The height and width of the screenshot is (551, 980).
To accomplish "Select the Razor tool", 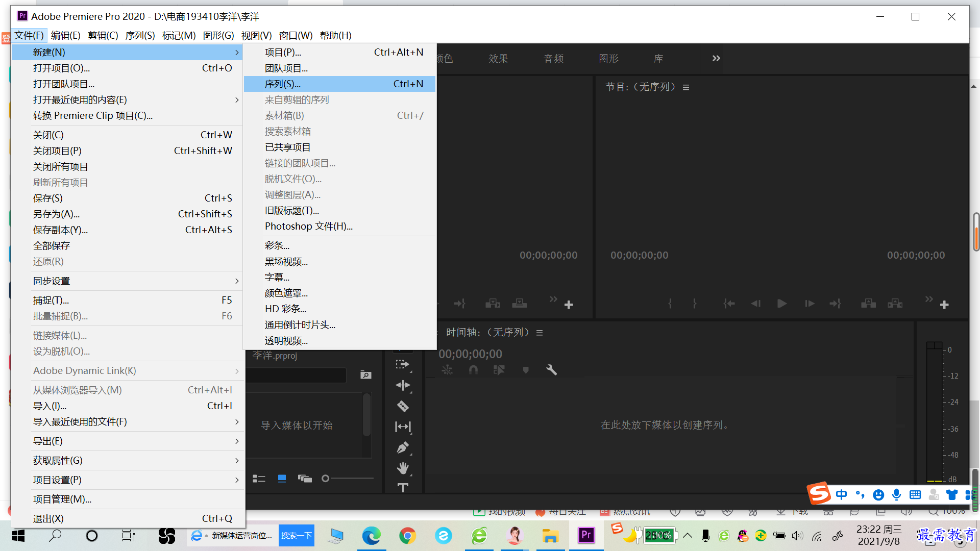I will tap(403, 406).
